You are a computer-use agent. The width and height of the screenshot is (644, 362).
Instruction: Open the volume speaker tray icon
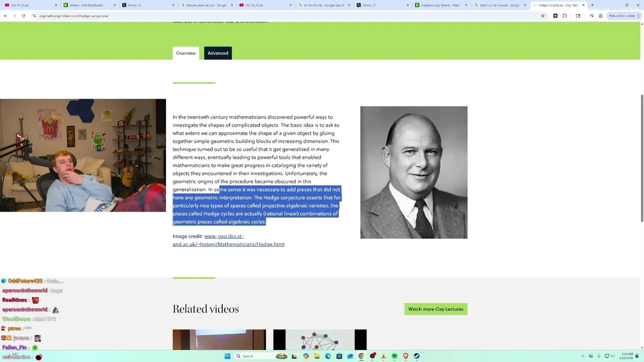click(612, 356)
